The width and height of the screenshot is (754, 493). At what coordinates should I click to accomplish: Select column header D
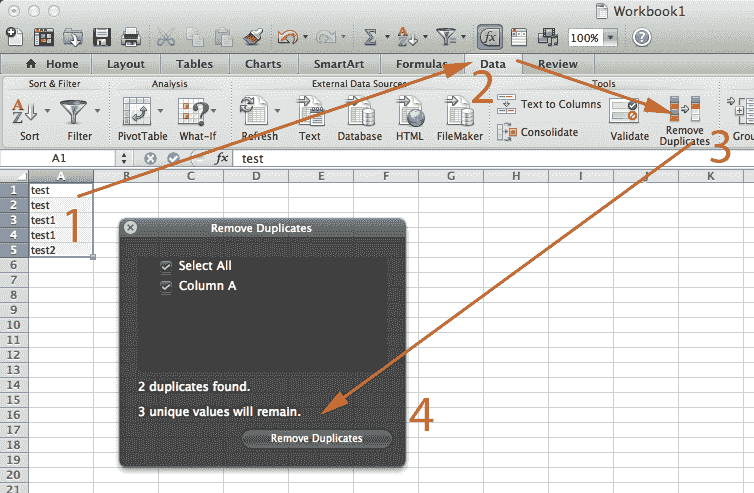point(256,176)
